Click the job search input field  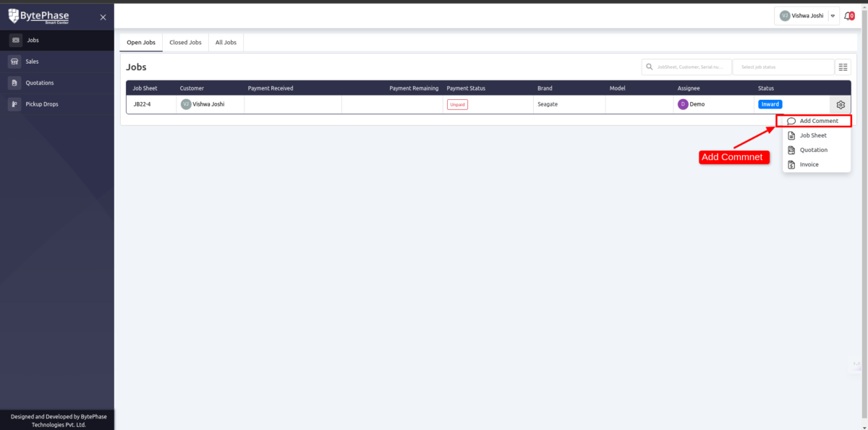[x=690, y=67]
